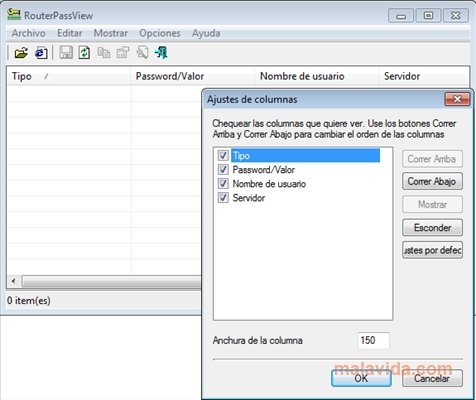Click the Anchura de la columna field
The image size is (476, 400).
pos(373,340)
